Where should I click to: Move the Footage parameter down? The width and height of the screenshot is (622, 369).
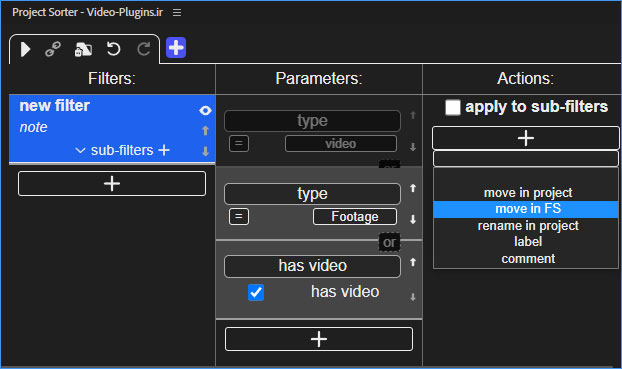pyautogui.click(x=413, y=219)
